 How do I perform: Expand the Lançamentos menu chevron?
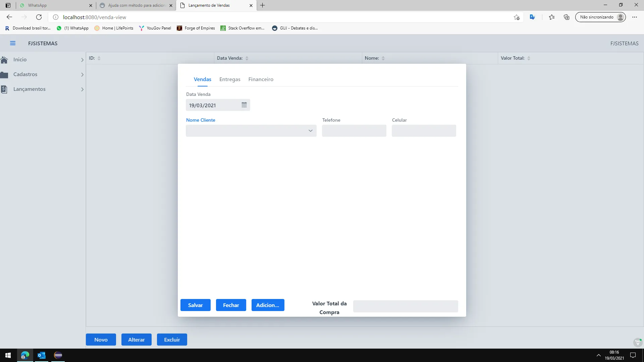[x=82, y=89]
